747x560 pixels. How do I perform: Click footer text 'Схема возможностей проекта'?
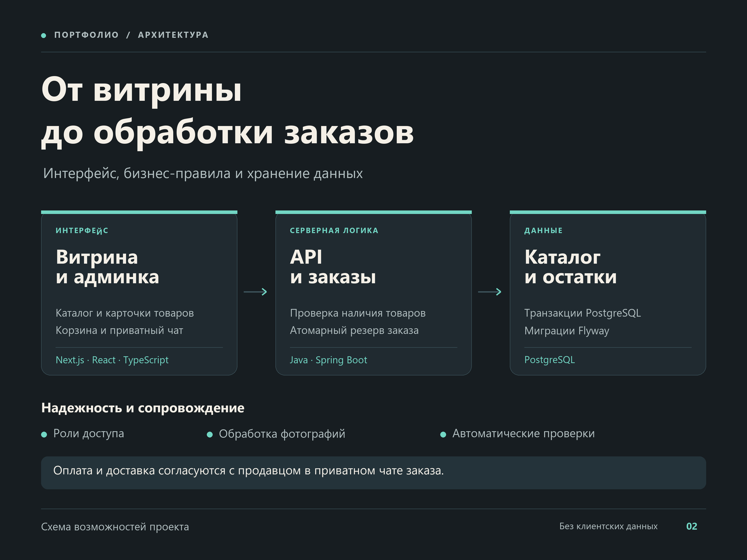click(x=115, y=527)
